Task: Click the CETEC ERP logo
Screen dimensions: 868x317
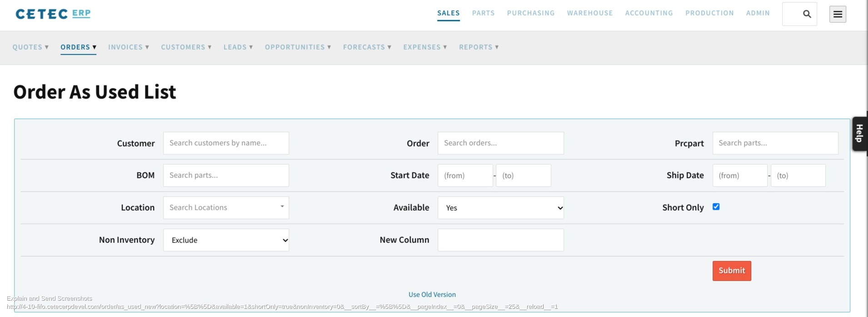Action: [53, 14]
